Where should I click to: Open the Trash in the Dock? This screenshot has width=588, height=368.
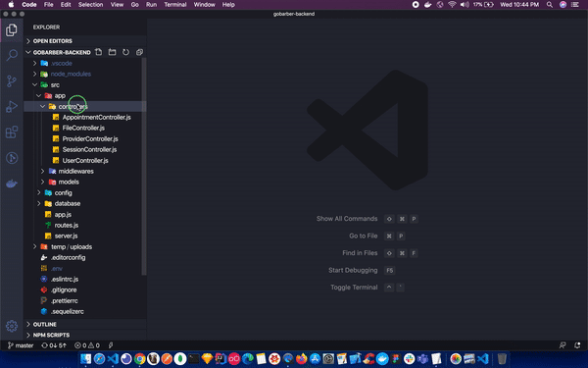(502, 359)
